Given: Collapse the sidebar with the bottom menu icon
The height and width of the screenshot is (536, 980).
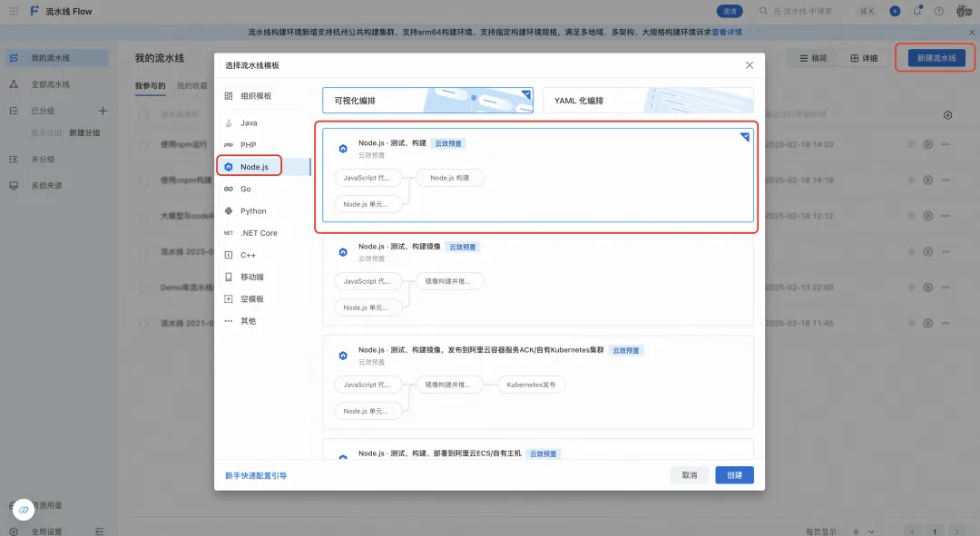Looking at the screenshot, I should (100, 531).
